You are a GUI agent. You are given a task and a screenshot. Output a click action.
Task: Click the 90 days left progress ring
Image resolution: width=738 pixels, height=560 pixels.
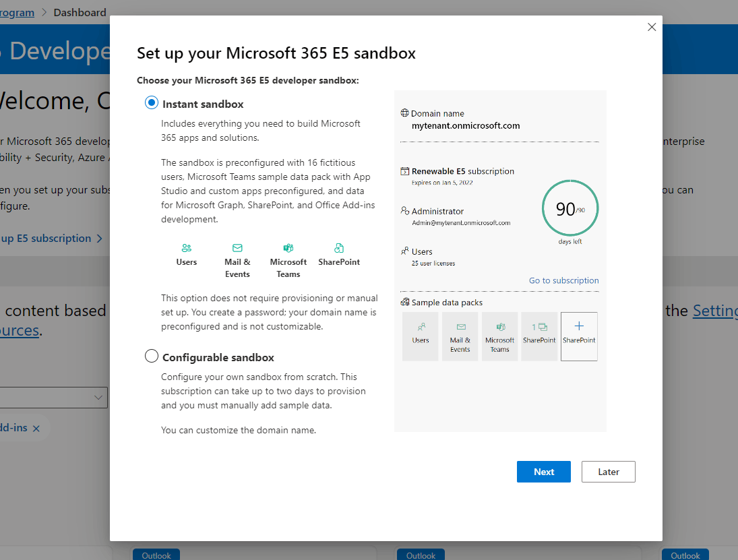point(570,208)
